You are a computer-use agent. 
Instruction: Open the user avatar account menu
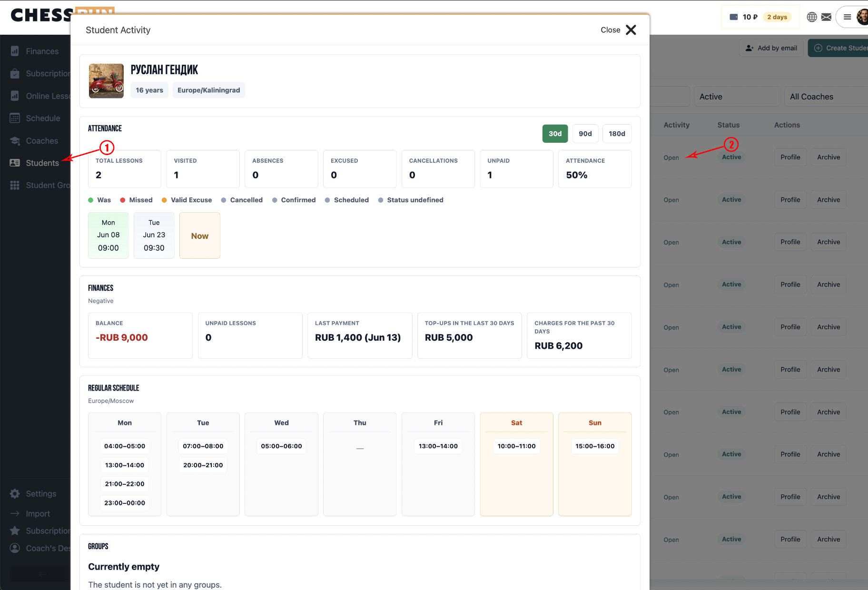pos(862,17)
